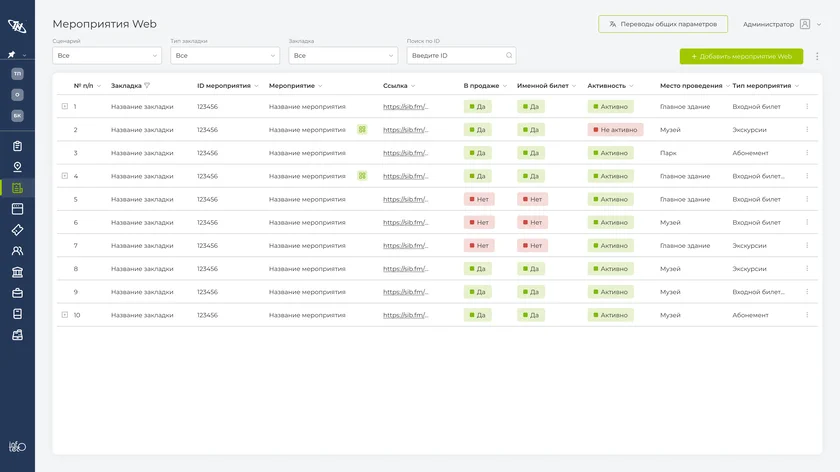Open the Тип закладки dropdown
This screenshot has width=840, height=472.
(225, 55)
